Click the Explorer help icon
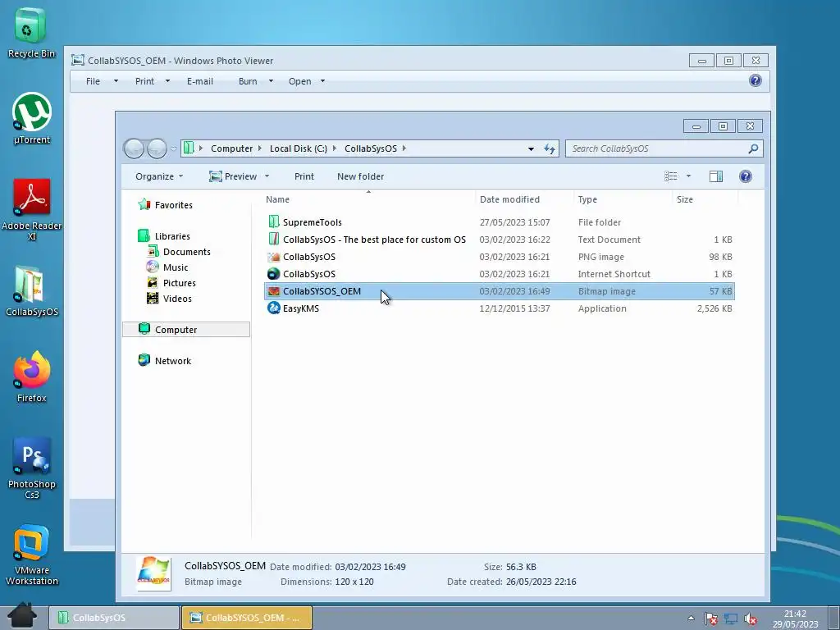The image size is (840, 630). [x=745, y=176]
